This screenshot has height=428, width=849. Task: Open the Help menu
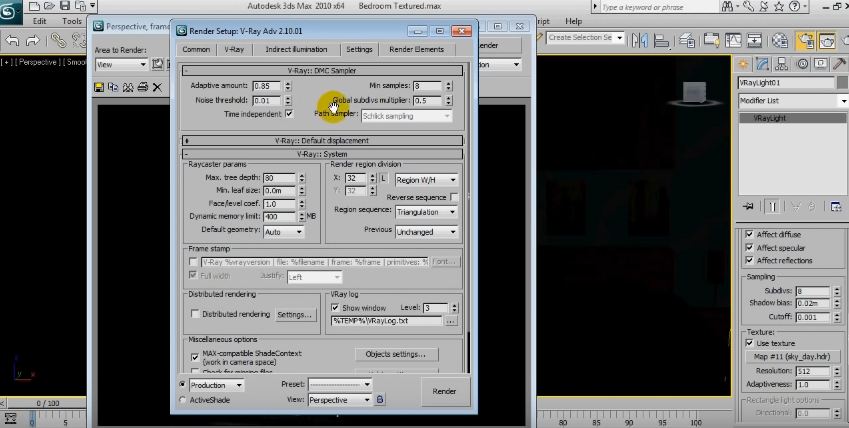coord(573,21)
